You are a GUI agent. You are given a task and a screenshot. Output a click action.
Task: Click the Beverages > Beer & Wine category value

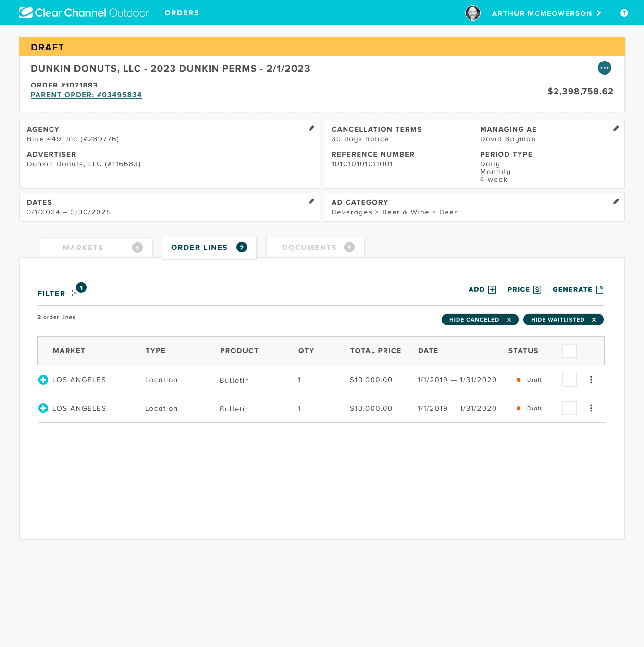pyautogui.click(x=394, y=212)
